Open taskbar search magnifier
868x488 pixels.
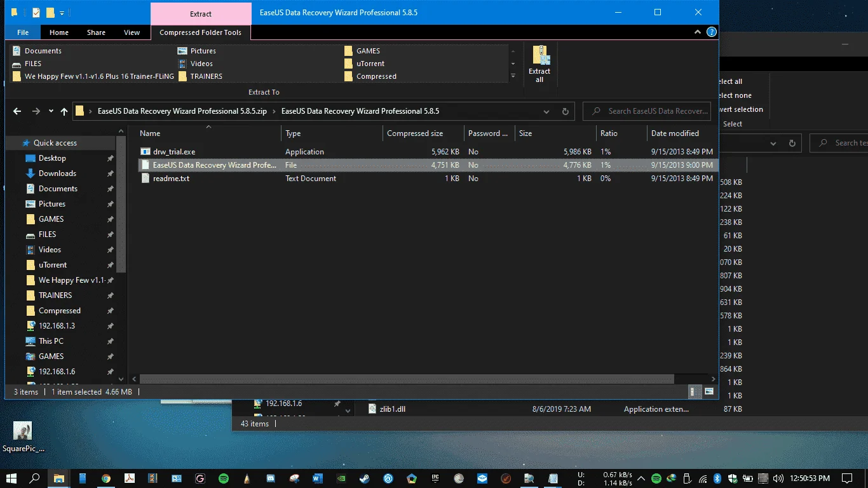(x=35, y=478)
